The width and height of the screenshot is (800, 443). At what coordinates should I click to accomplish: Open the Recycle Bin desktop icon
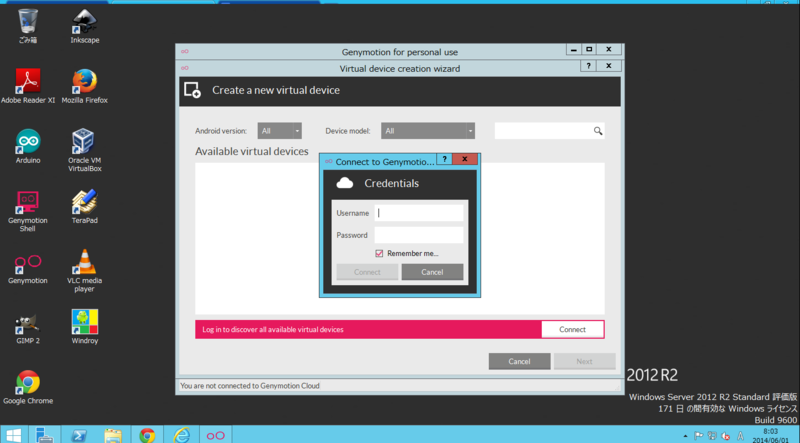tap(28, 26)
